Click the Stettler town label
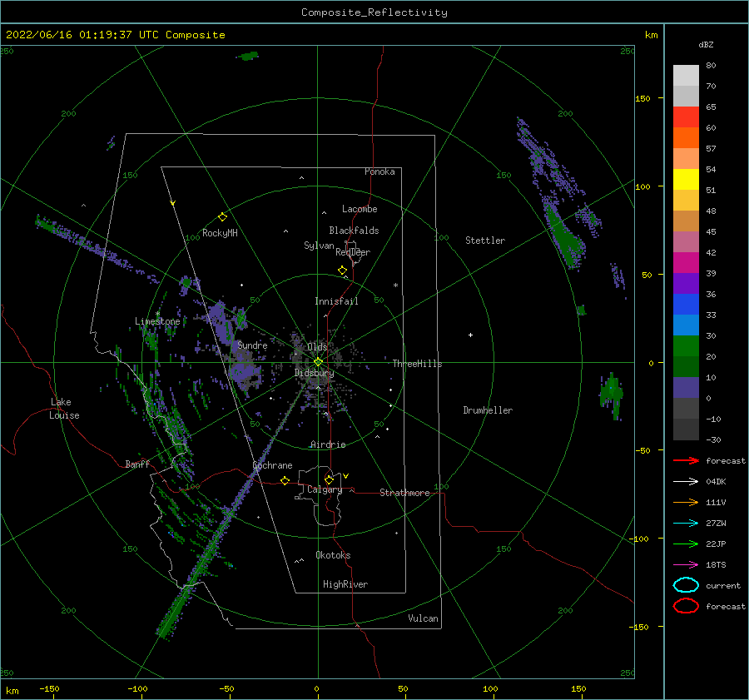 tap(485, 241)
